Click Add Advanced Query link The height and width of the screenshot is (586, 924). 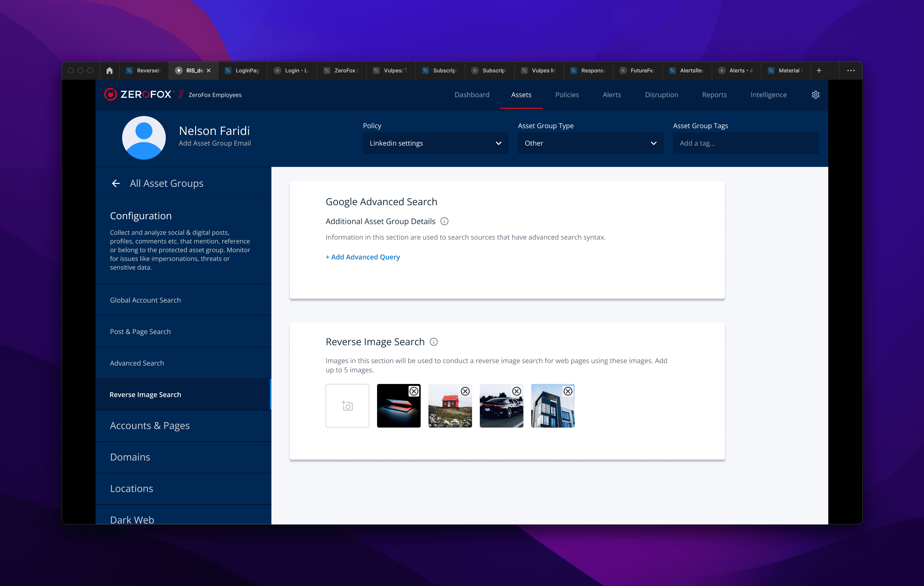coord(363,257)
